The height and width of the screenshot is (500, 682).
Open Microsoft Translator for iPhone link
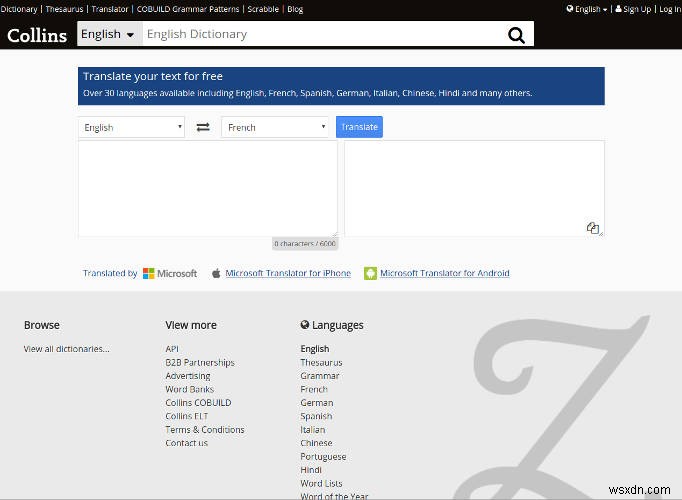pyautogui.click(x=288, y=273)
